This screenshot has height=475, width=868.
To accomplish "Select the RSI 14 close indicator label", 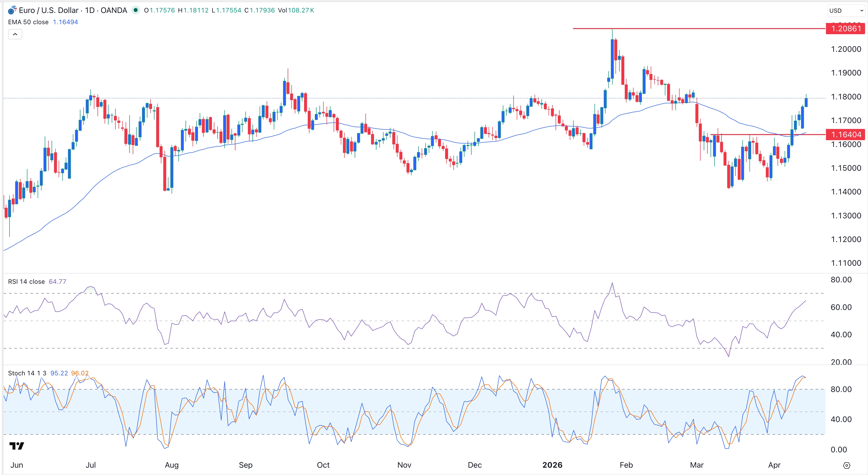I will point(26,282).
